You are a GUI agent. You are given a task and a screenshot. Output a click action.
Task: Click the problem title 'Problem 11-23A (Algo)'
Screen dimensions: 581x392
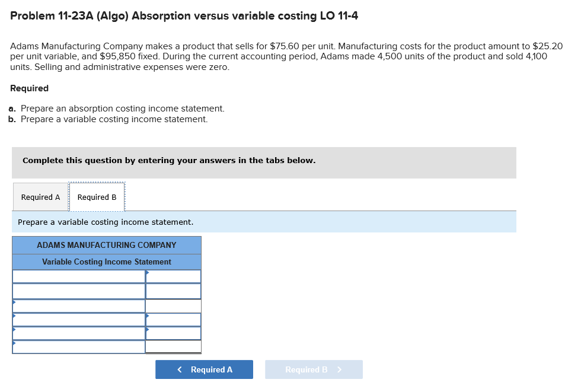pos(69,15)
